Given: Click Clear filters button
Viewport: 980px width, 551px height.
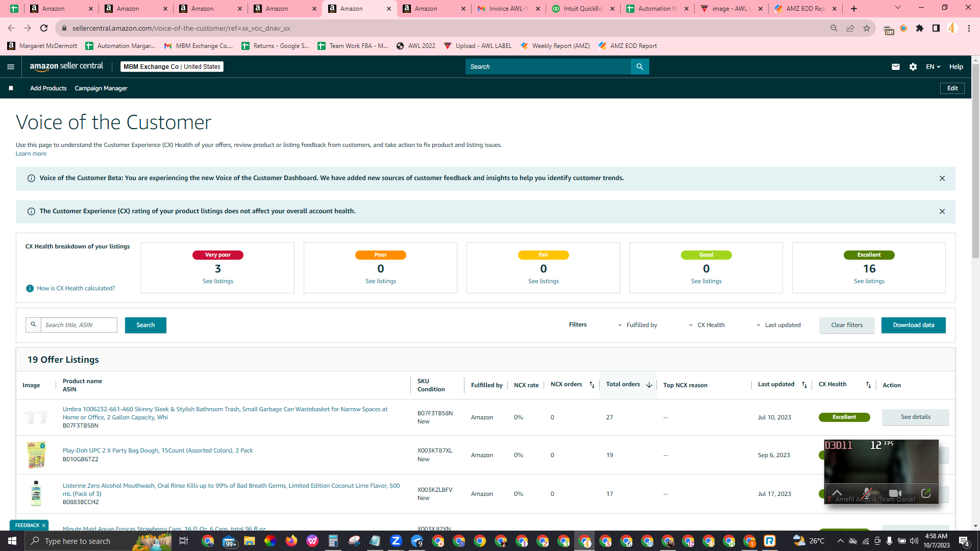Looking at the screenshot, I should (847, 325).
